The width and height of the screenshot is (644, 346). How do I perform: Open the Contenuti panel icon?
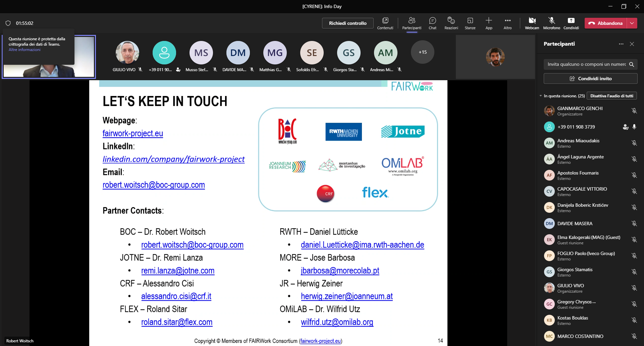click(385, 23)
